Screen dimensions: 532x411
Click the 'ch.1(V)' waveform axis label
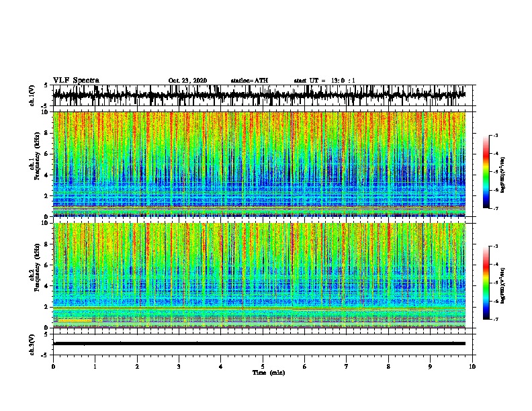pos(32,95)
